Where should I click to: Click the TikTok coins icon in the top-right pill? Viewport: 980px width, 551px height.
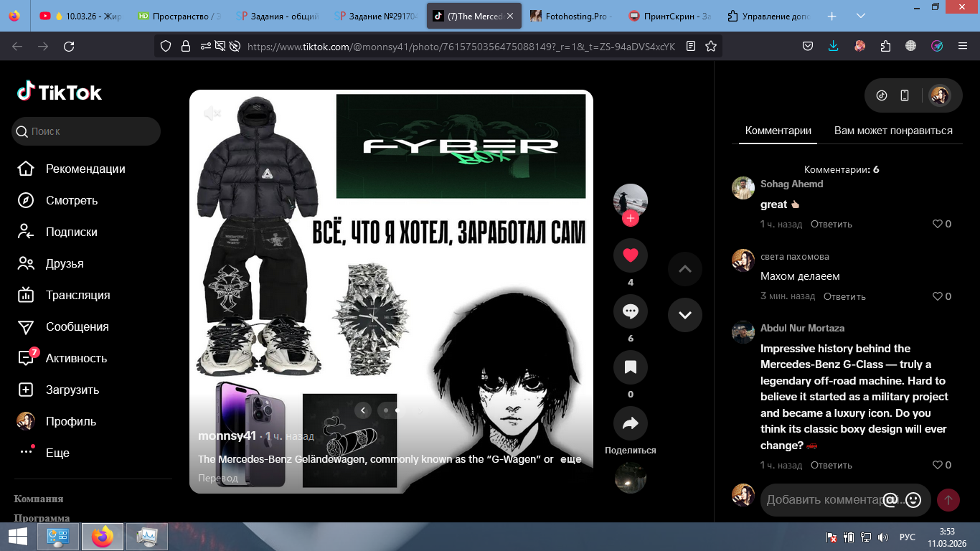point(882,95)
